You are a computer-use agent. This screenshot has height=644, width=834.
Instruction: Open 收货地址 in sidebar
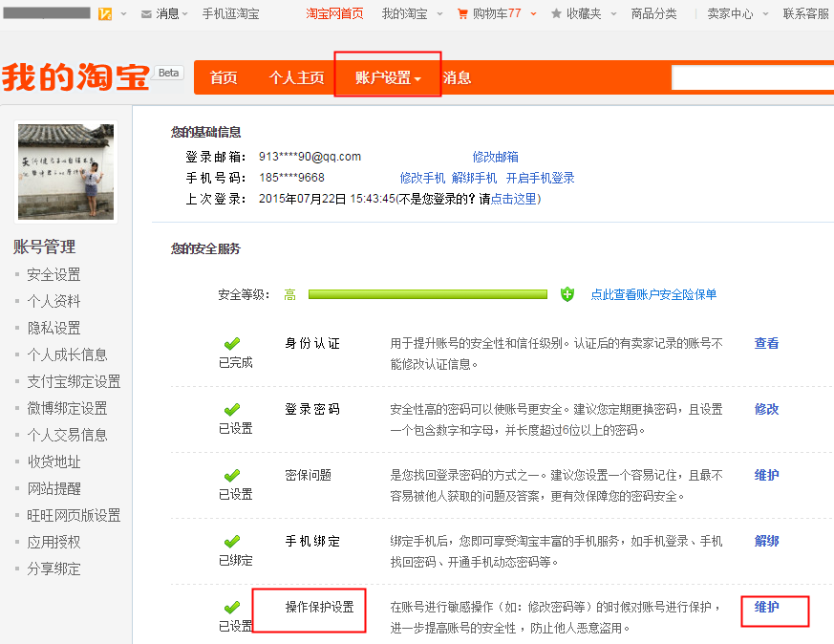coord(53,462)
